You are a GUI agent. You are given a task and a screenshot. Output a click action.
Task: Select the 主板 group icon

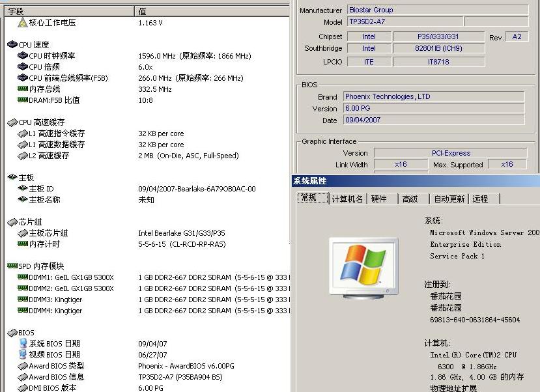coord(12,177)
